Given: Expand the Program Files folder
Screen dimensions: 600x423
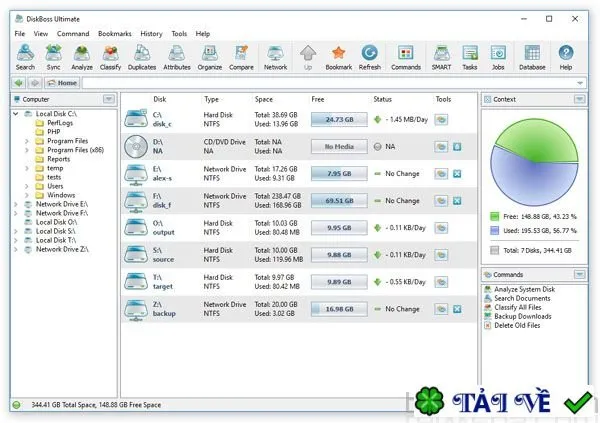Looking at the screenshot, I should tap(27, 141).
